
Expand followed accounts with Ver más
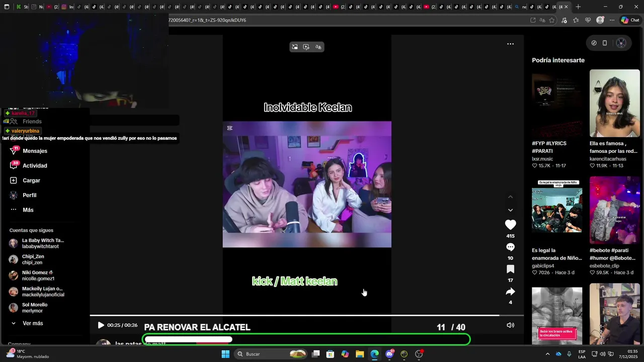tap(33, 323)
